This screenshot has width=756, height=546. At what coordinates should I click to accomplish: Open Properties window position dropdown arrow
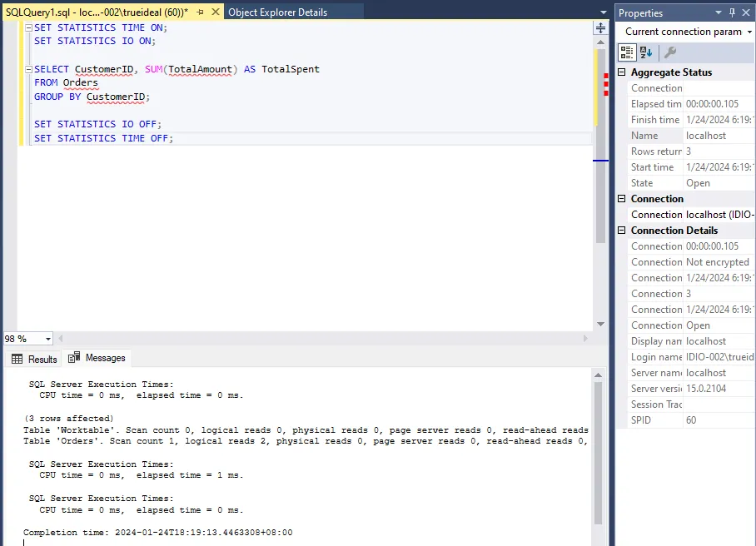(x=719, y=12)
